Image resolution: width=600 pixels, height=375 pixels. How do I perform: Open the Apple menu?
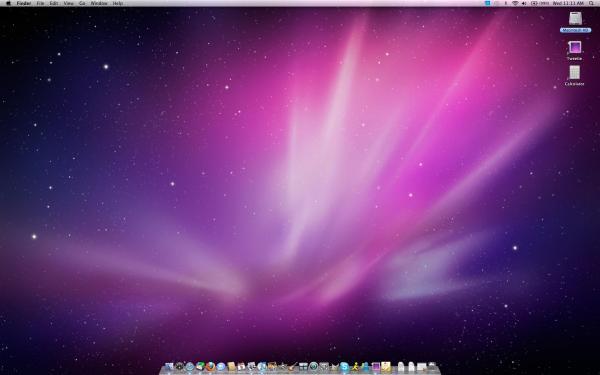8,3
